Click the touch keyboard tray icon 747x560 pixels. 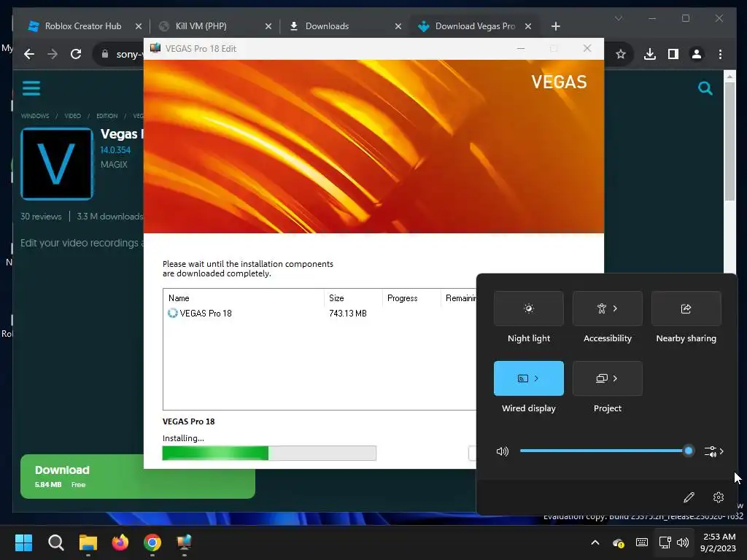pyautogui.click(x=642, y=542)
